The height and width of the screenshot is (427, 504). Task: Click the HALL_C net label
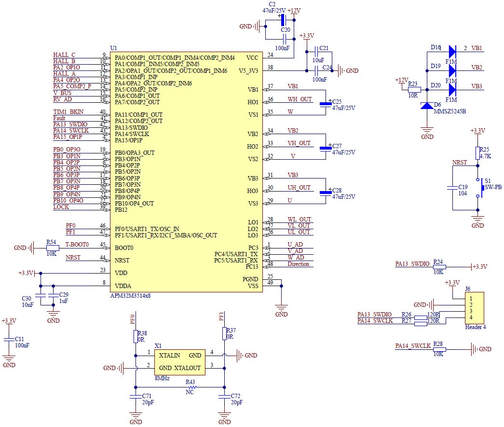coord(64,55)
